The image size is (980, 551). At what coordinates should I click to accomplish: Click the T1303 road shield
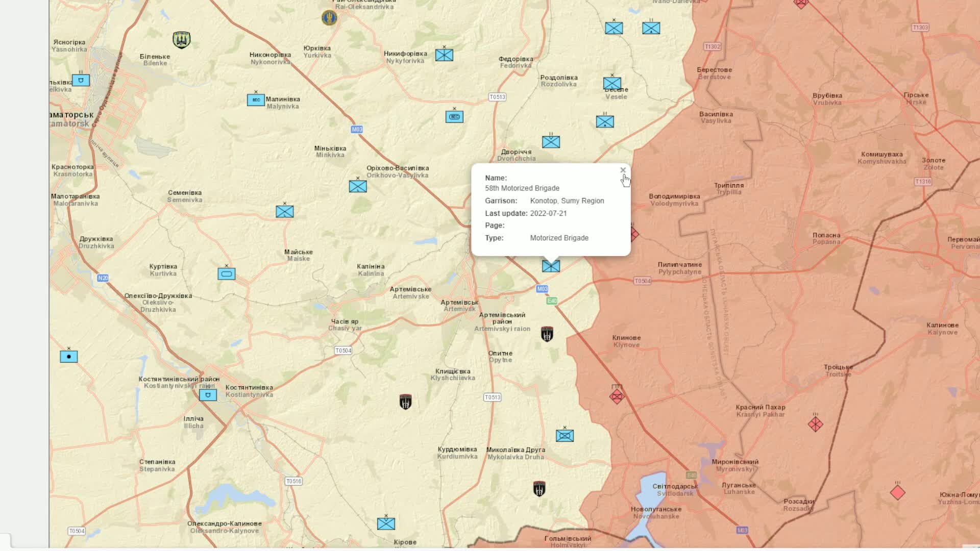click(920, 28)
